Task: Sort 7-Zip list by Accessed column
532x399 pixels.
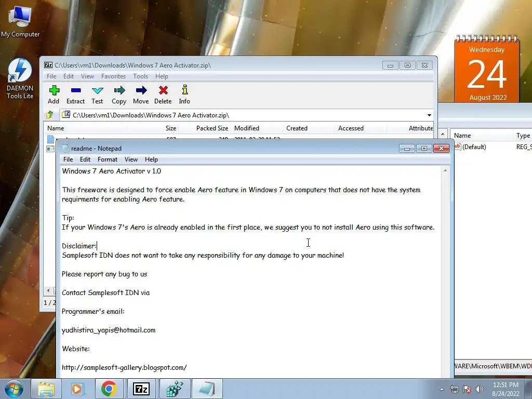Action: click(x=361, y=128)
